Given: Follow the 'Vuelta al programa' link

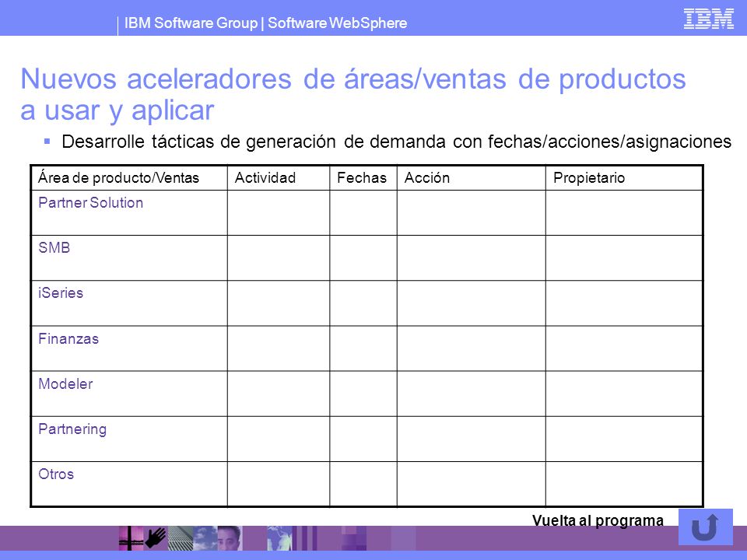Looking at the screenshot, I should (x=598, y=520).
